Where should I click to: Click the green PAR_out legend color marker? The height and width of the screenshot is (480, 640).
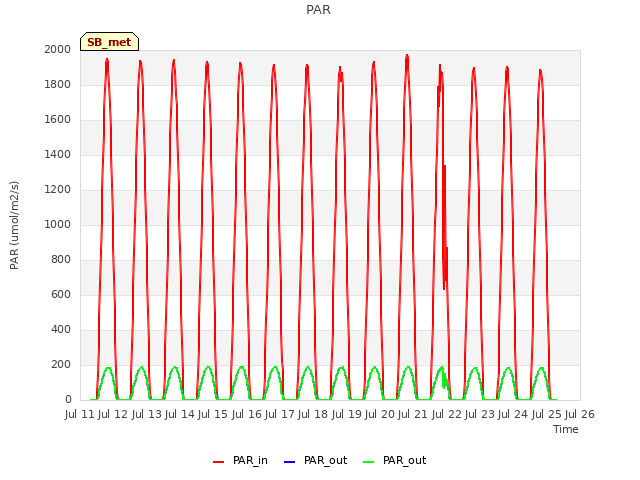pos(368,462)
